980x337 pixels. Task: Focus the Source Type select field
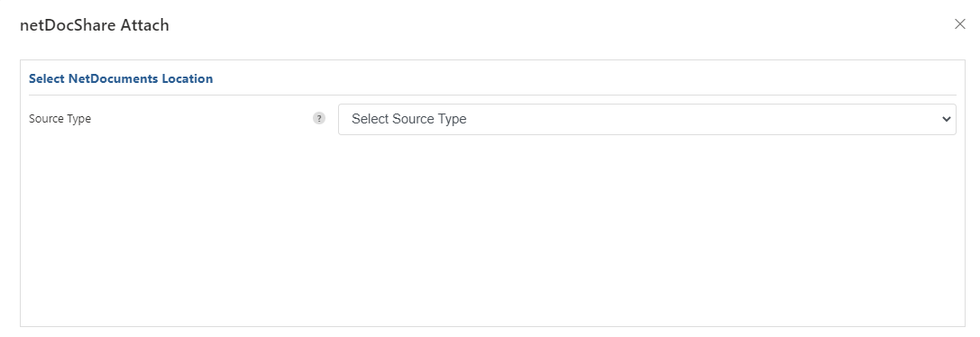[x=647, y=119]
